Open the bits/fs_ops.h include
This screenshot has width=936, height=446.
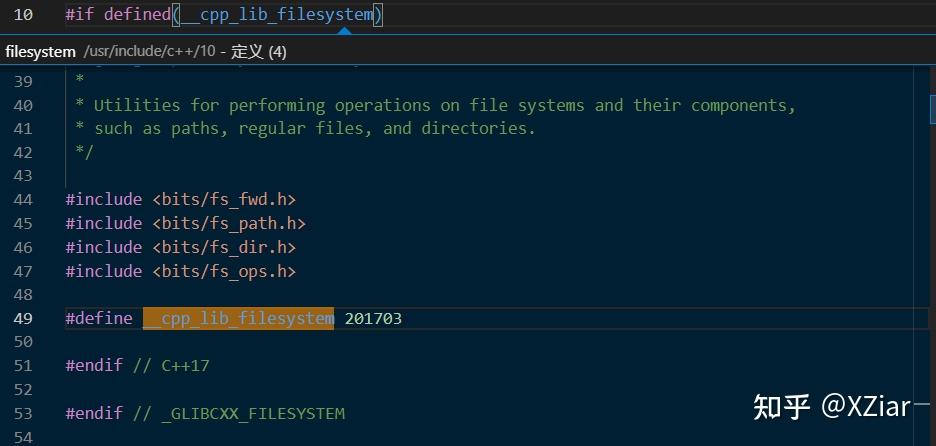(x=224, y=271)
